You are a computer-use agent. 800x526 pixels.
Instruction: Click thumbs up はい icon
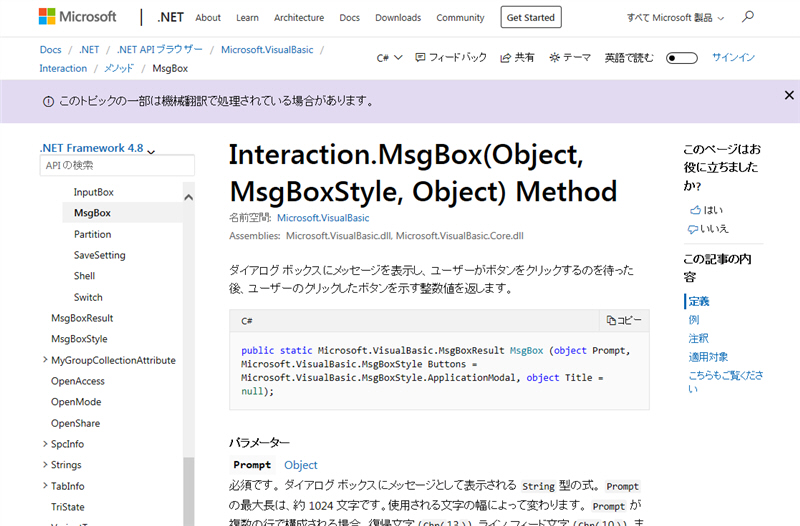click(x=694, y=210)
